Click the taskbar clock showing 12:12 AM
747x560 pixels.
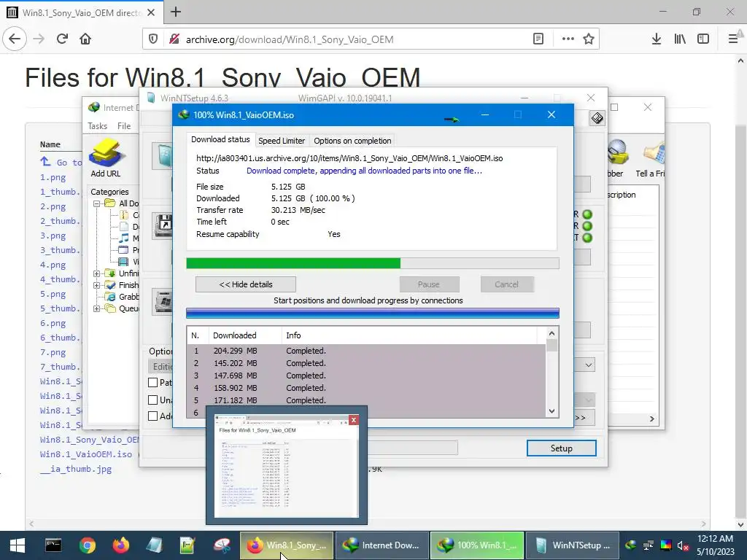715,545
